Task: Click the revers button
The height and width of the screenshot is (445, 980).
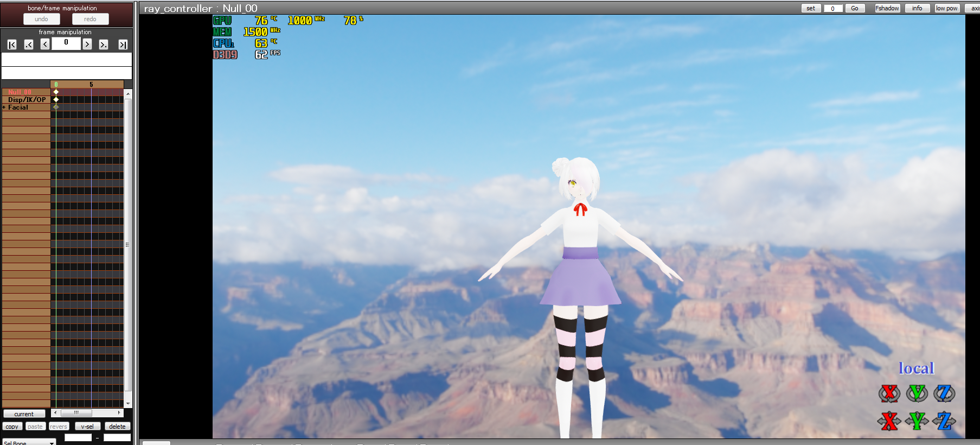Action: coord(59,427)
